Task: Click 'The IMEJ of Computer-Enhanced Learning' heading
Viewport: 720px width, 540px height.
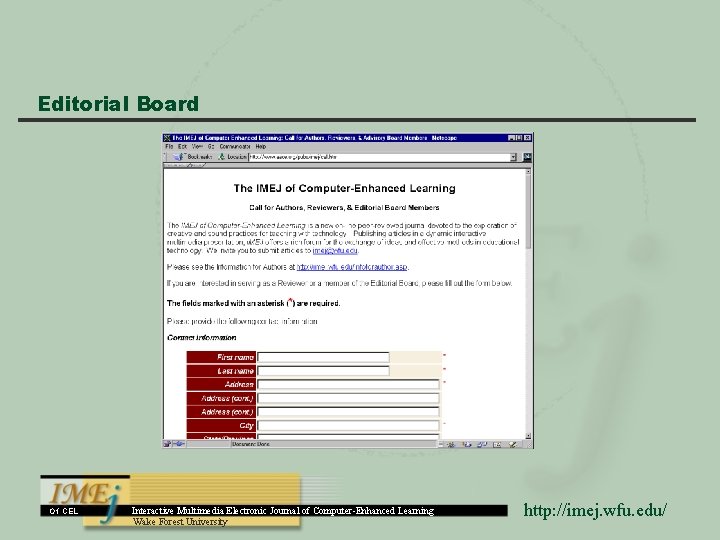Action: pyautogui.click(x=344, y=188)
